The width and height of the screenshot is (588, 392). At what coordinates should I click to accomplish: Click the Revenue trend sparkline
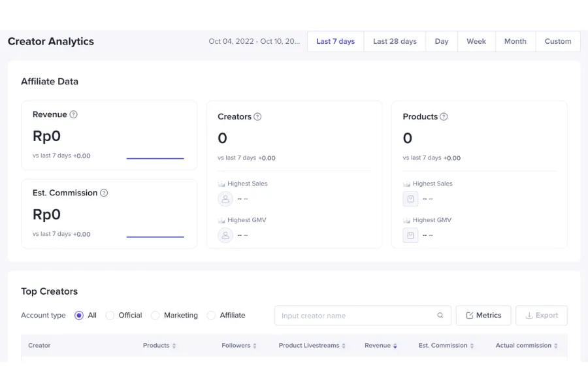(x=155, y=158)
